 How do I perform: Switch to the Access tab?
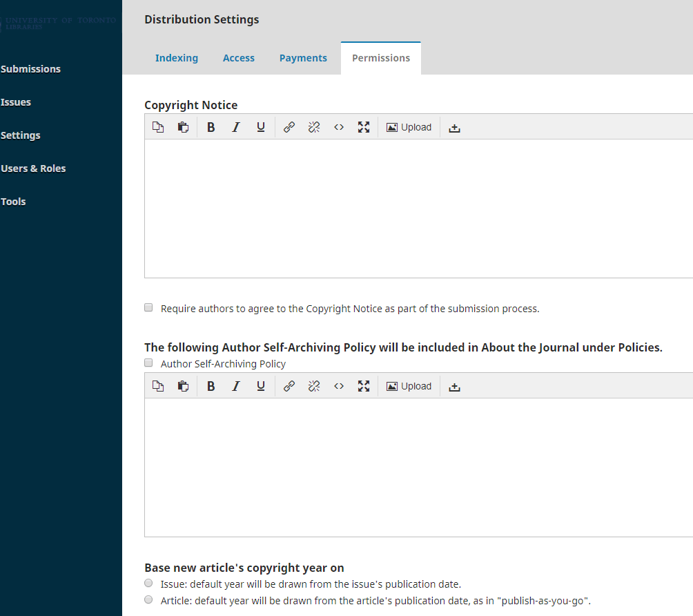pos(239,58)
